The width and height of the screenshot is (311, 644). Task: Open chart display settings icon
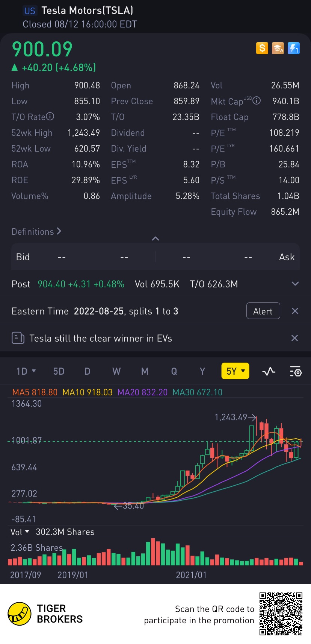(x=296, y=372)
